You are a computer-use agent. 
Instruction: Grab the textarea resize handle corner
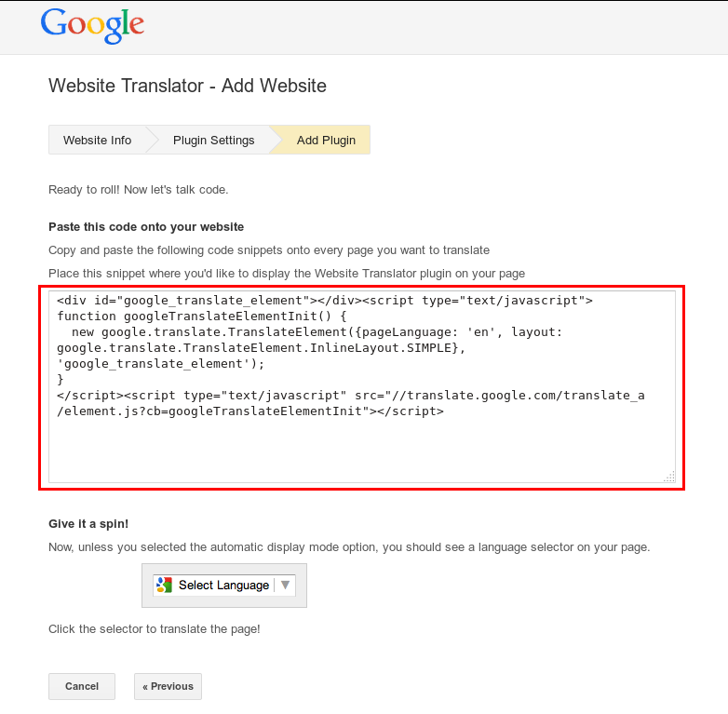click(x=670, y=478)
